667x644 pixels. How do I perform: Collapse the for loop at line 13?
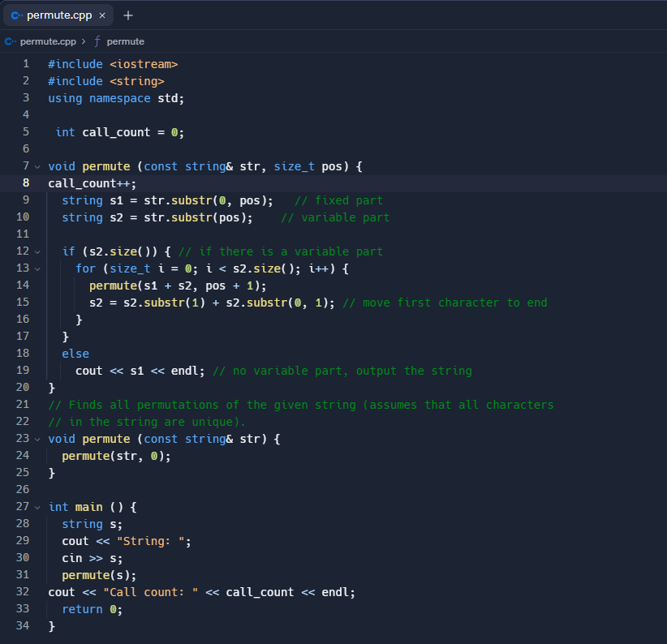click(x=37, y=269)
